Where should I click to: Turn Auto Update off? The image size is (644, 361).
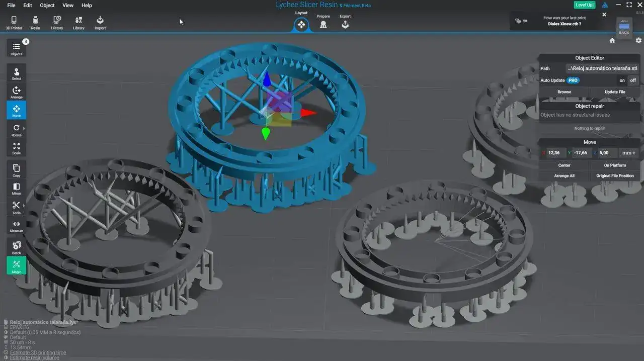[x=633, y=80]
